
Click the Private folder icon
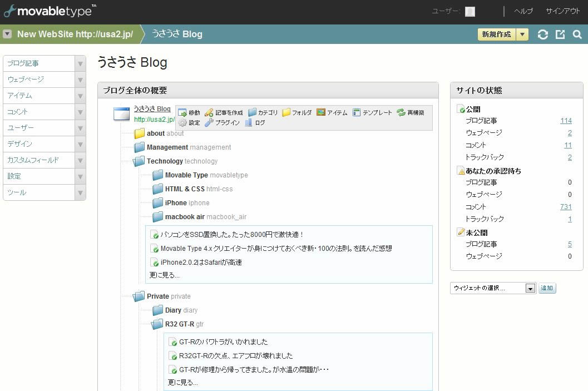click(139, 296)
